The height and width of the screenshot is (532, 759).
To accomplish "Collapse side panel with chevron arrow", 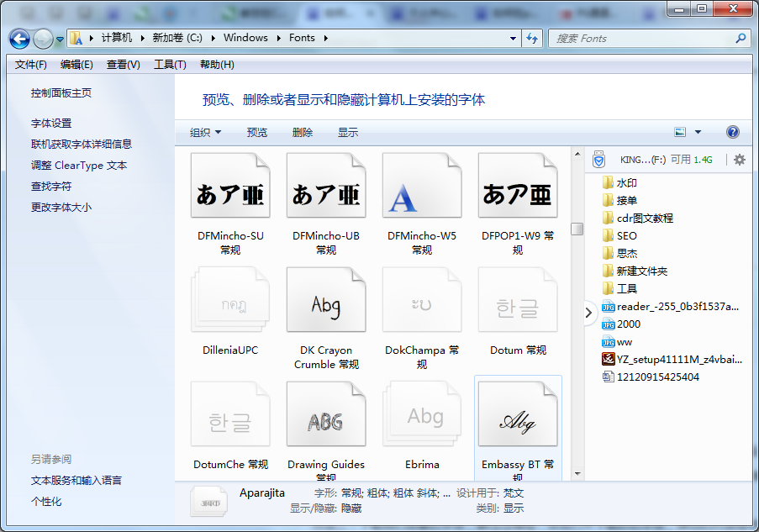I will pyautogui.click(x=588, y=313).
